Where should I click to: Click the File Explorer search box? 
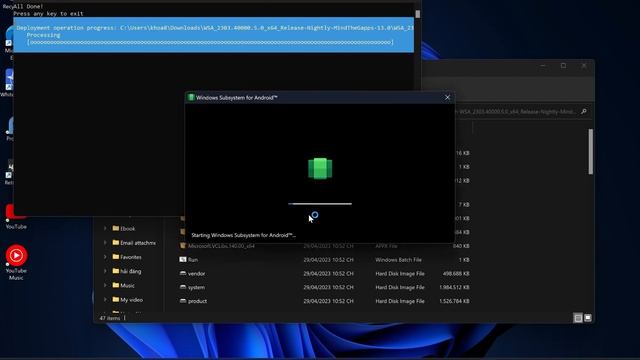(522, 111)
